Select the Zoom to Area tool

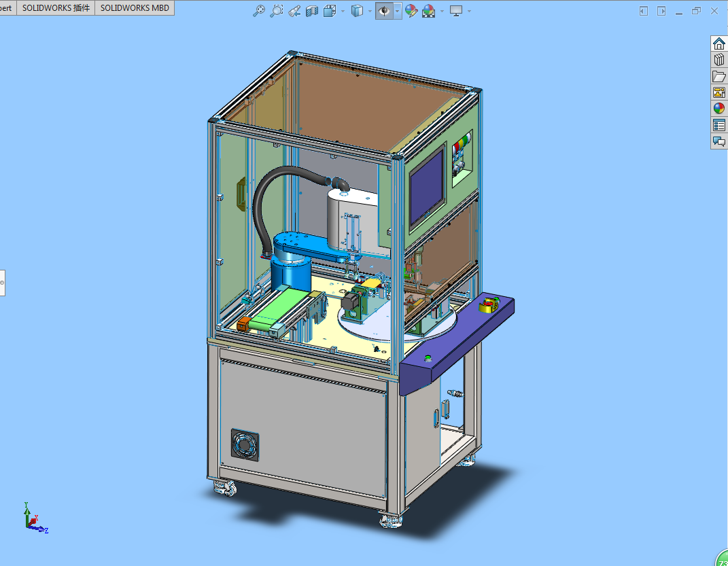coord(277,11)
